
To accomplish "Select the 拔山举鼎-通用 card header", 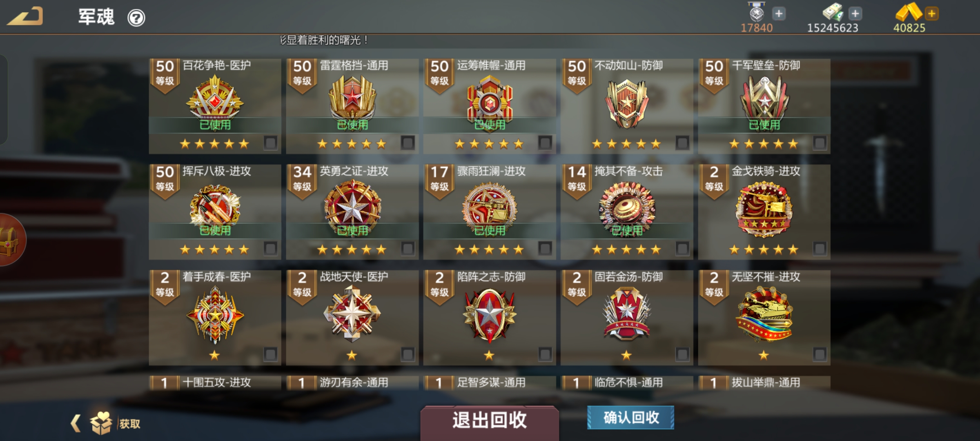I will (764, 383).
